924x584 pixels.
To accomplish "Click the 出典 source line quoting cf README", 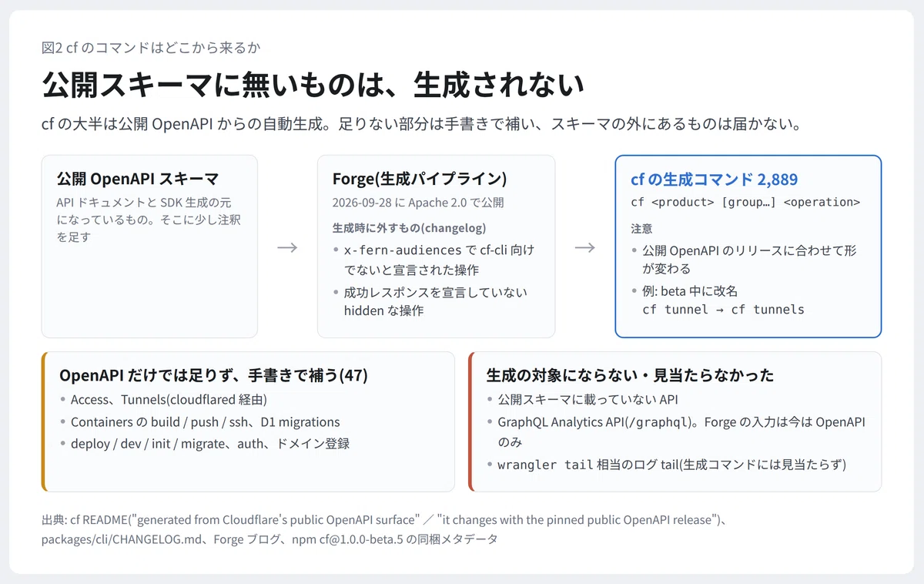I will click(x=386, y=520).
